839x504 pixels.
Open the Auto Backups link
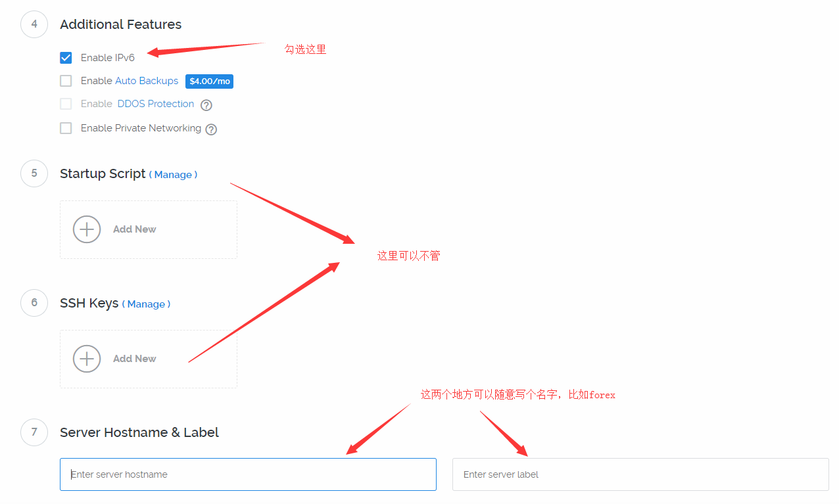pyautogui.click(x=147, y=81)
